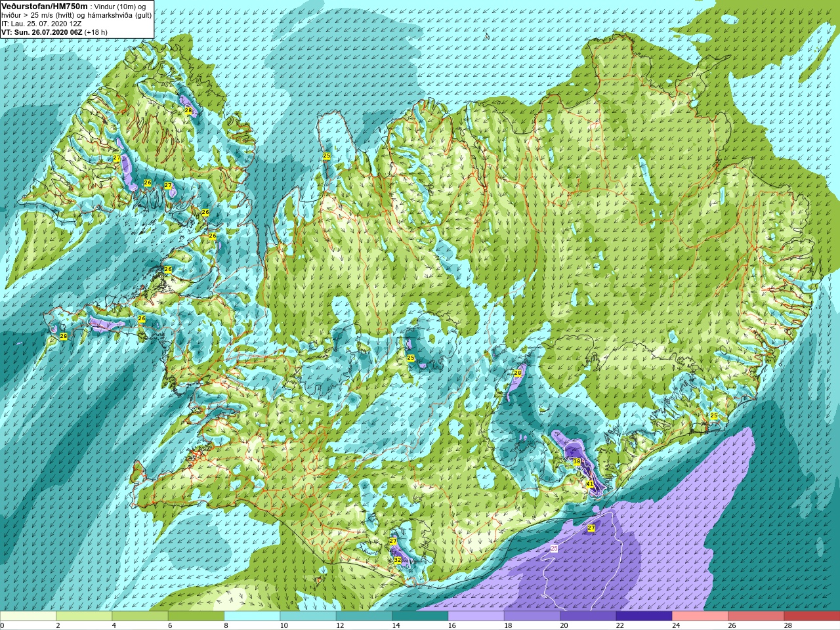Select the yellow 38 gust label
The height and width of the screenshot is (630, 840).
(577, 462)
